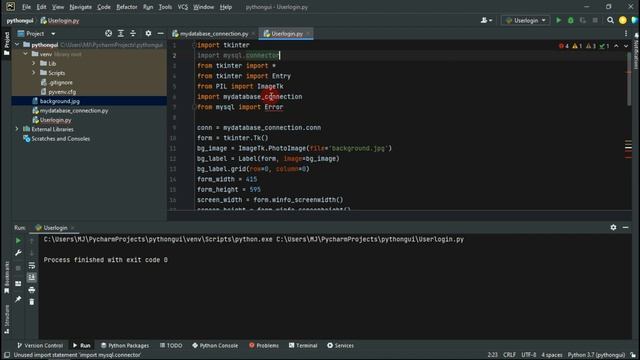640x360 pixels.
Task: Open the Refactor menu
Action: click(x=127, y=7)
